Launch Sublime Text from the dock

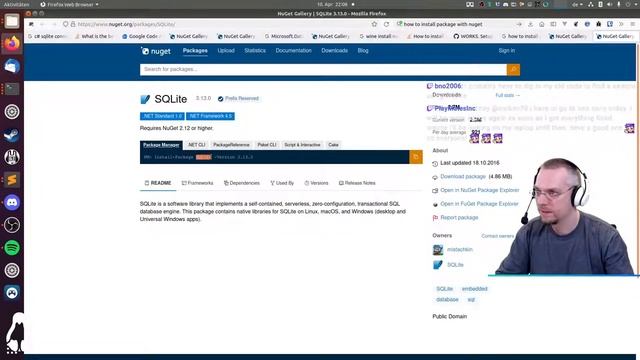click(12, 180)
